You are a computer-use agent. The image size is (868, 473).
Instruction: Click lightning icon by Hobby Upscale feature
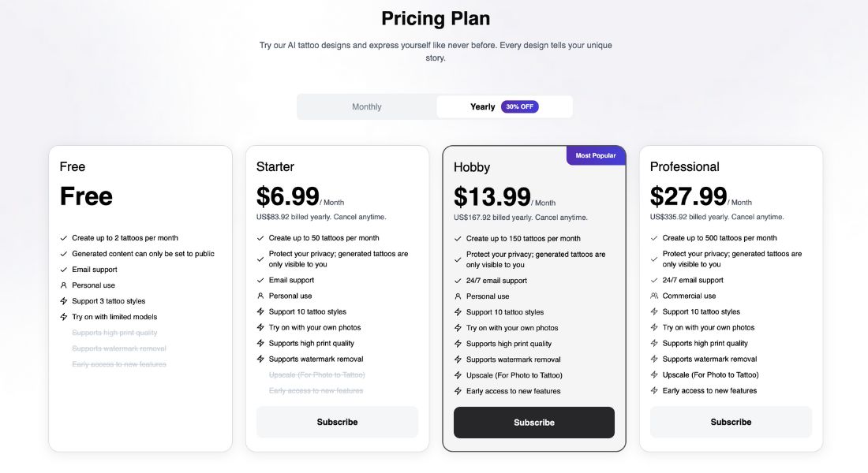pyautogui.click(x=458, y=375)
